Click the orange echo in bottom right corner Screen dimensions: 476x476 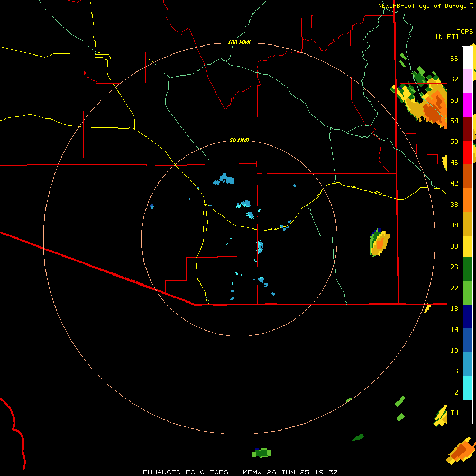[x=461, y=451]
